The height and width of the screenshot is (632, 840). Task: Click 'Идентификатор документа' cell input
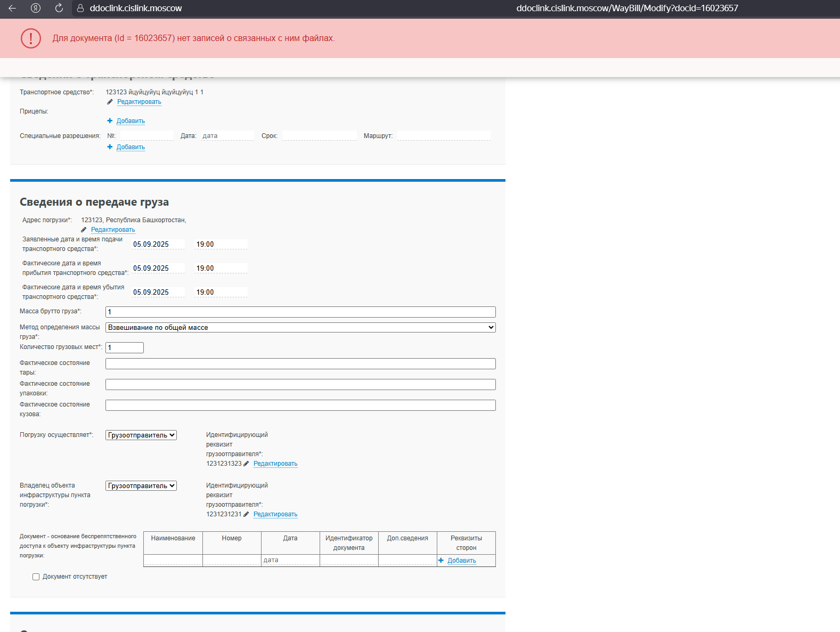[x=349, y=560]
